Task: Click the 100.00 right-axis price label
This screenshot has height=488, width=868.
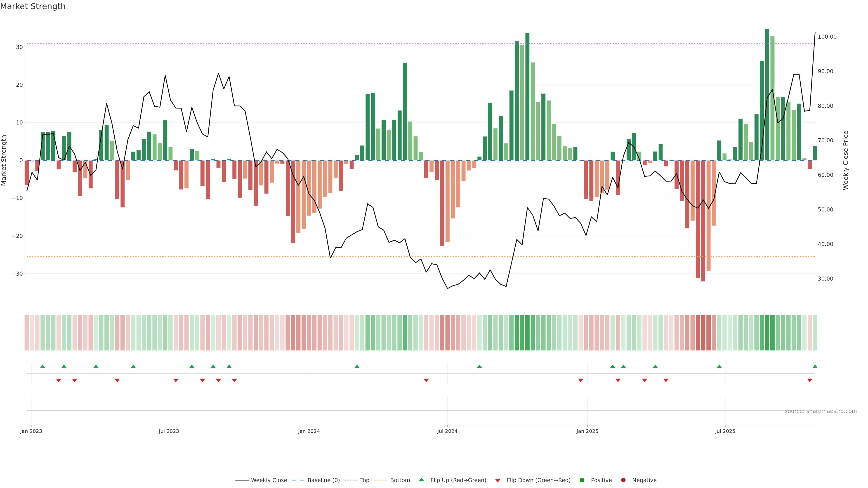Action: [827, 37]
